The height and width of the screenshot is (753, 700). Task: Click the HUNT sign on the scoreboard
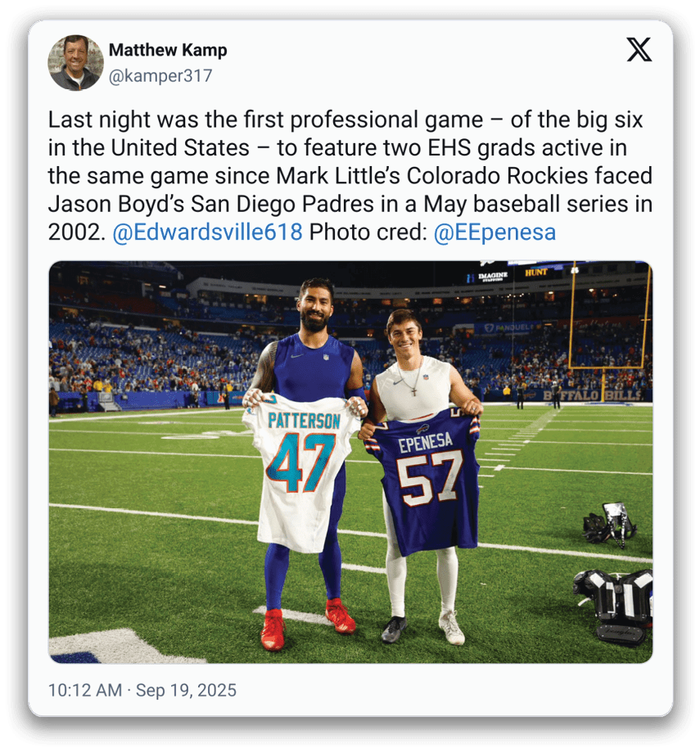click(x=536, y=273)
